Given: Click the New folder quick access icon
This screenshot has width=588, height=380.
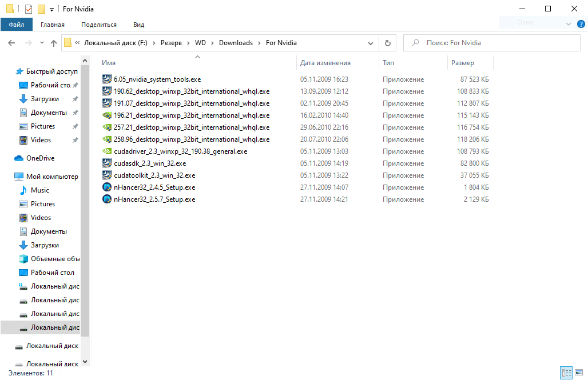Looking at the screenshot, I should pyautogui.click(x=42, y=9).
